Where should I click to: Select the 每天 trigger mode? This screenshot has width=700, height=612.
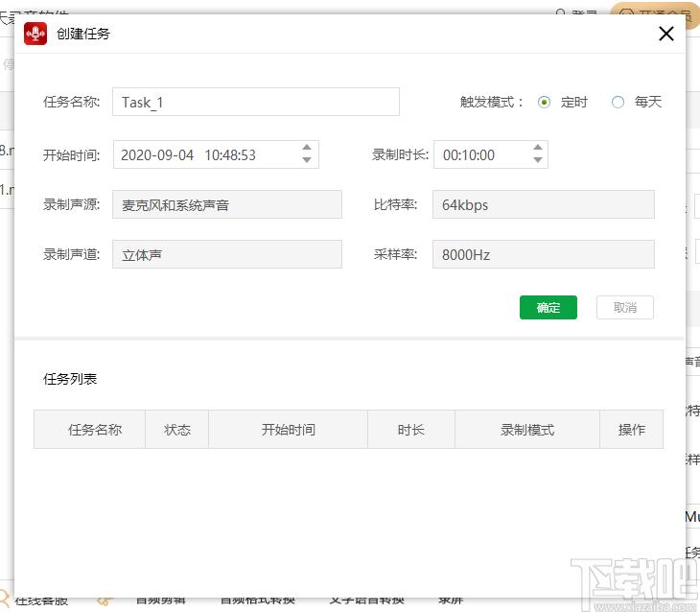(618, 103)
